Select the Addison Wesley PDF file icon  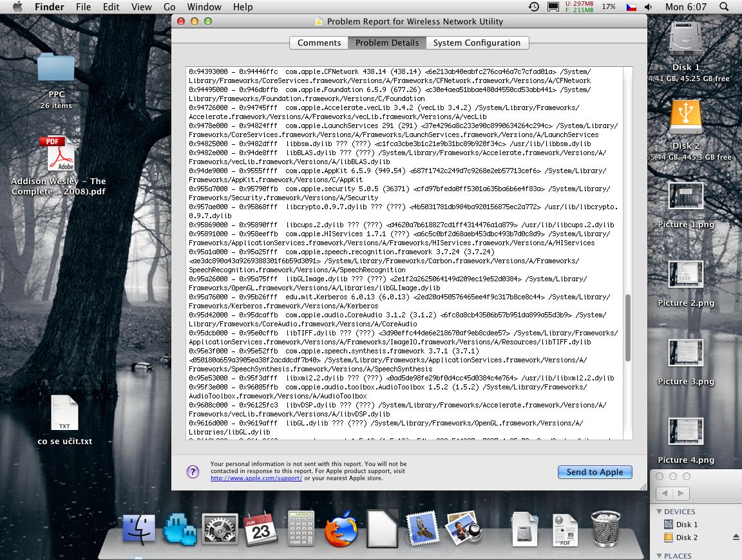coord(61,154)
